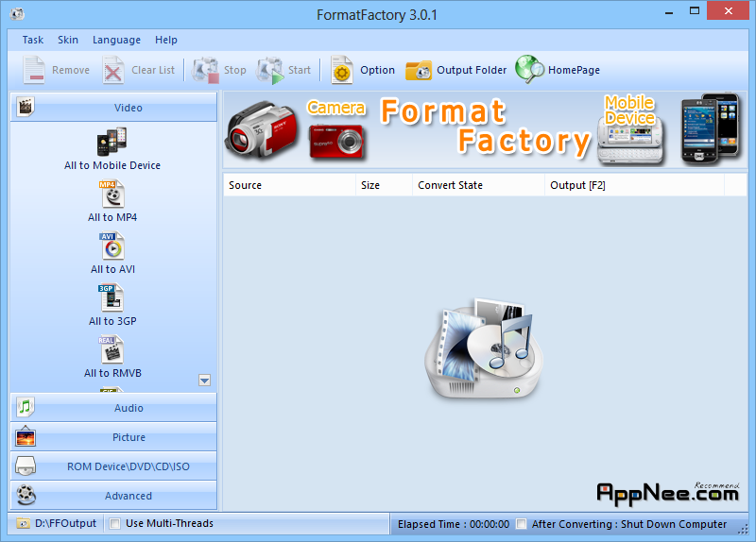Open the Option gear icon
The width and height of the screenshot is (756, 542).
[342, 70]
